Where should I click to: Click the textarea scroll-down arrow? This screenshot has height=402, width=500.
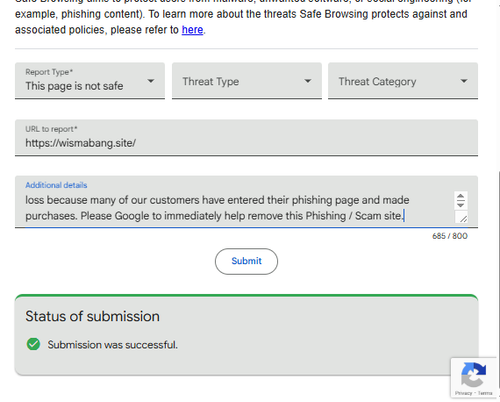point(461,204)
